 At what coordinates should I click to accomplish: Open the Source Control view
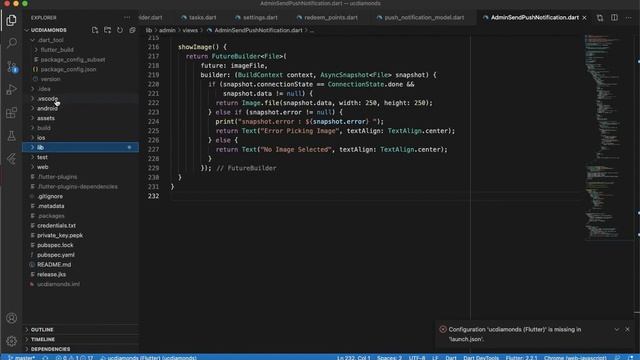point(11,66)
